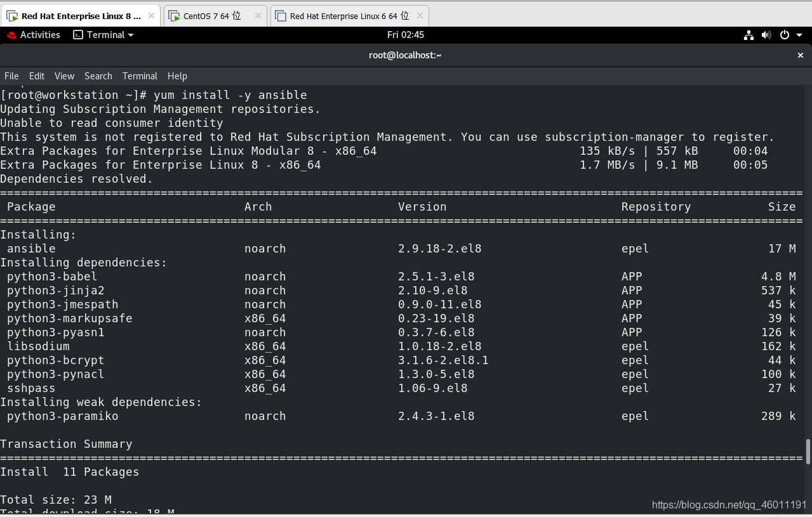The width and height of the screenshot is (812, 517).
Task: Click the 'Dependencies resolved.' line
Action: pos(77,179)
